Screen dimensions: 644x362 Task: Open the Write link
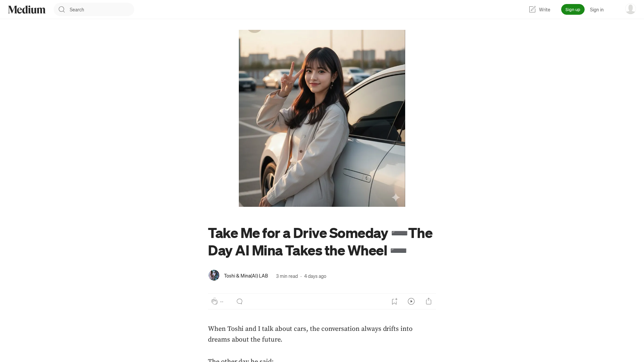(540, 9)
